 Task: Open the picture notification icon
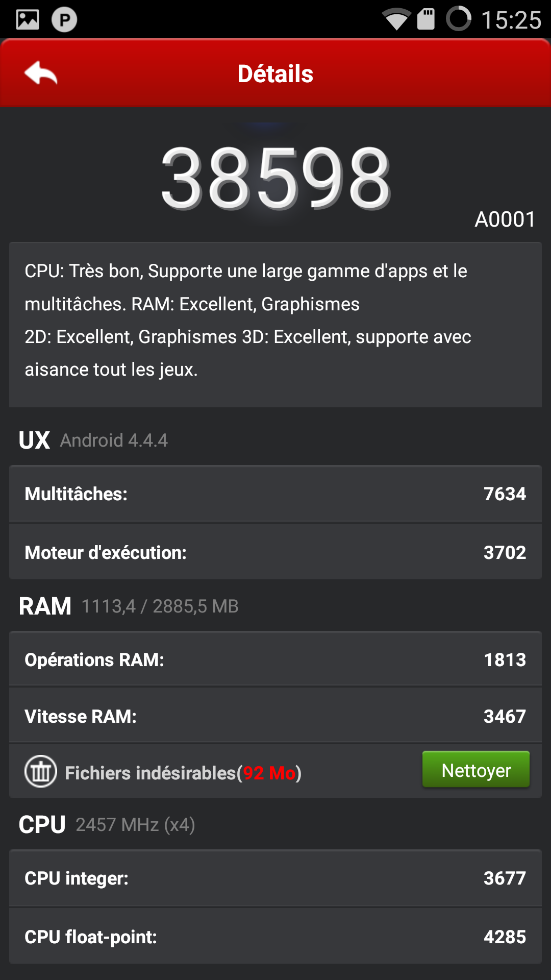tap(28, 20)
